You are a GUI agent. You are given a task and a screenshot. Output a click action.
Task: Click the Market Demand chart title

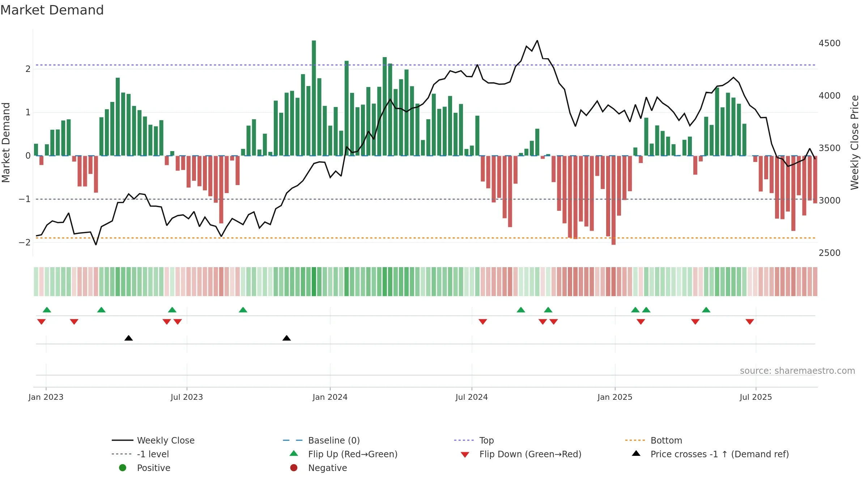52,10
